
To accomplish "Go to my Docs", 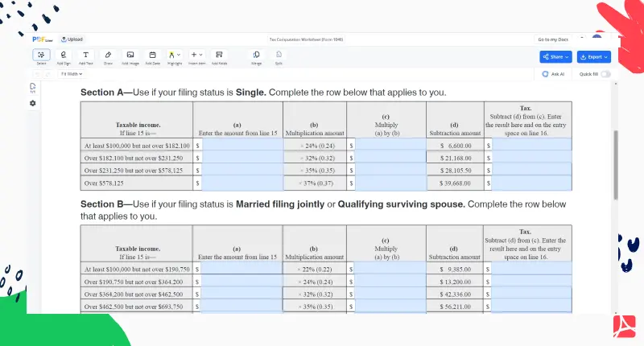I will coord(553,39).
